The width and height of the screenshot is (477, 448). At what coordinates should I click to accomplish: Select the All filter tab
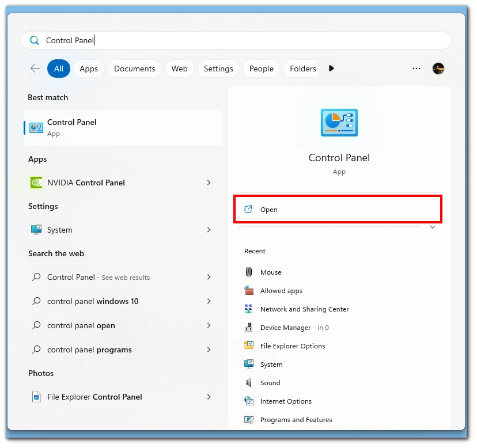[x=59, y=69]
